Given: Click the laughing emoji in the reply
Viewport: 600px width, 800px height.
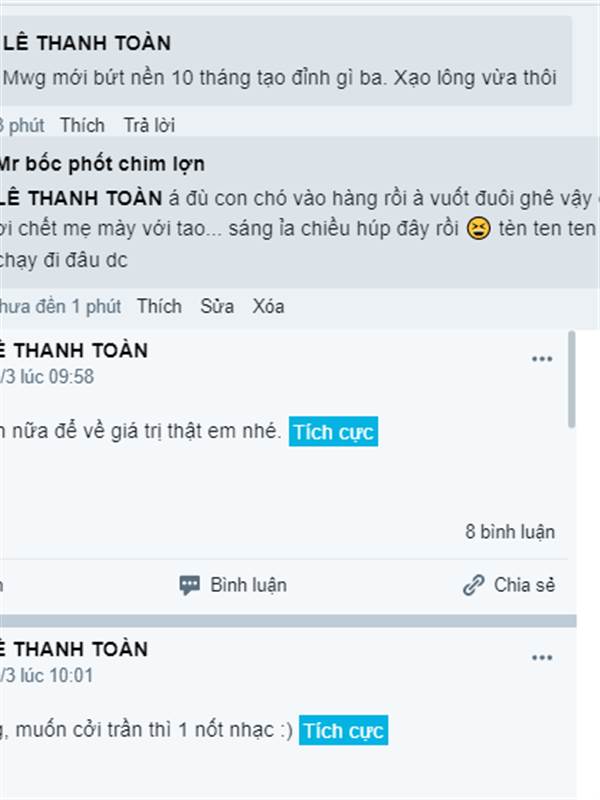Looking at the screenshot, I should 479,228.
